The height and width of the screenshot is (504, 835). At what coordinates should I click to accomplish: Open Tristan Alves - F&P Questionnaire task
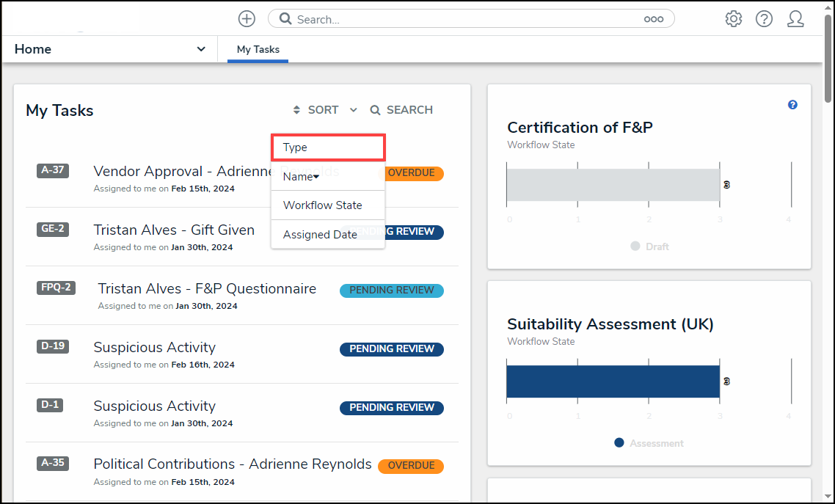click(x=207, y=289)
